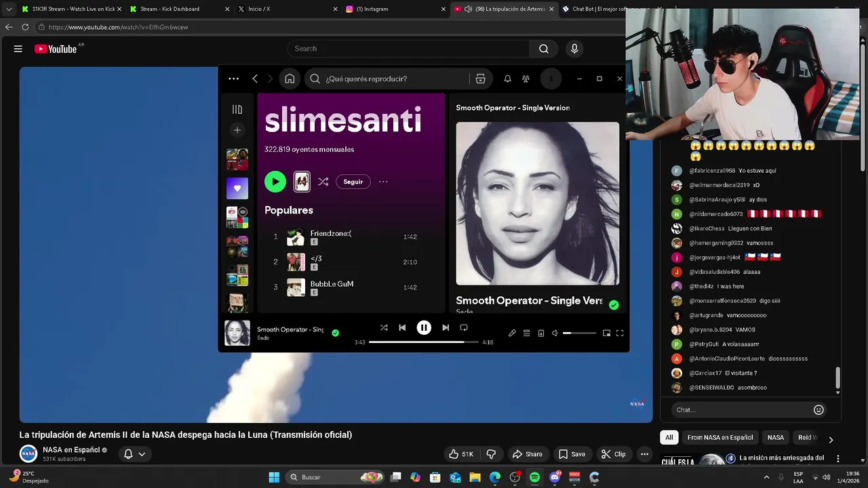Open Discord from the taskbar
The image size is (868, 488).
(x=555, y=477)
